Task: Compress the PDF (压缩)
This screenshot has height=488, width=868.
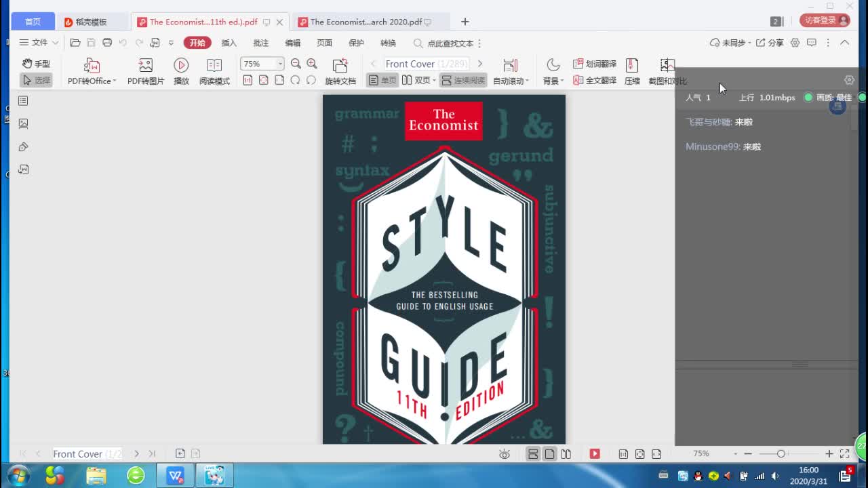Action: (632, 72)
